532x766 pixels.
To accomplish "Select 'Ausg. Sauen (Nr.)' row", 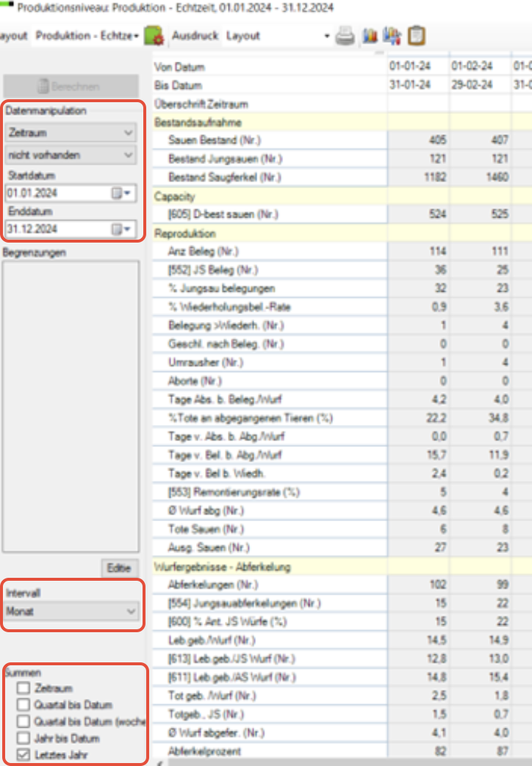I will point(270,548).
